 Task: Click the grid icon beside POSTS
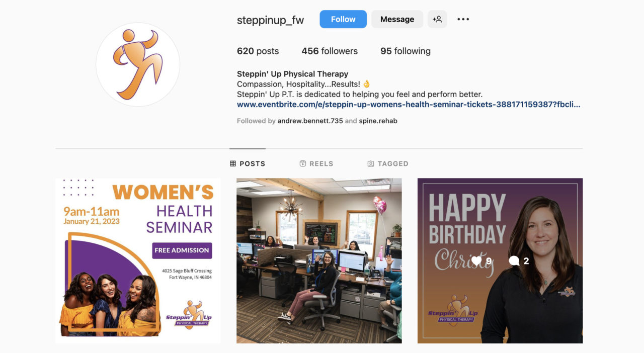click(x=233, y=163)
